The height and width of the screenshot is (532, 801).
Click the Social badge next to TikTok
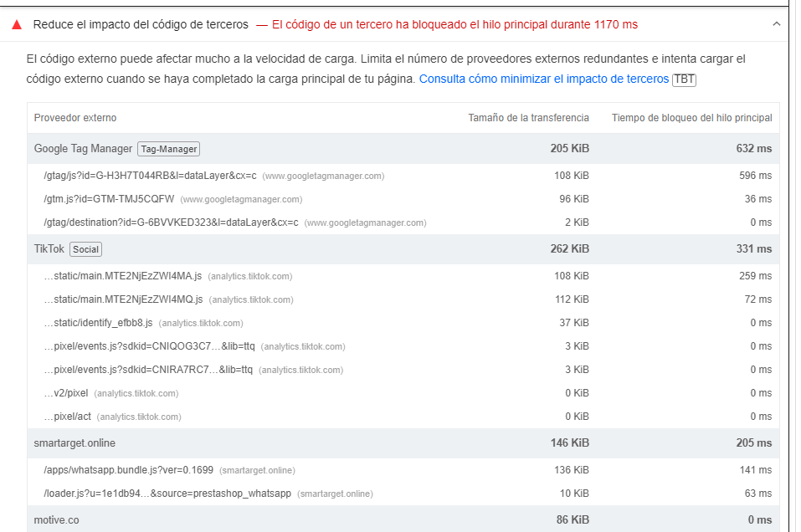pyautogui.click(x=85, y=249)
